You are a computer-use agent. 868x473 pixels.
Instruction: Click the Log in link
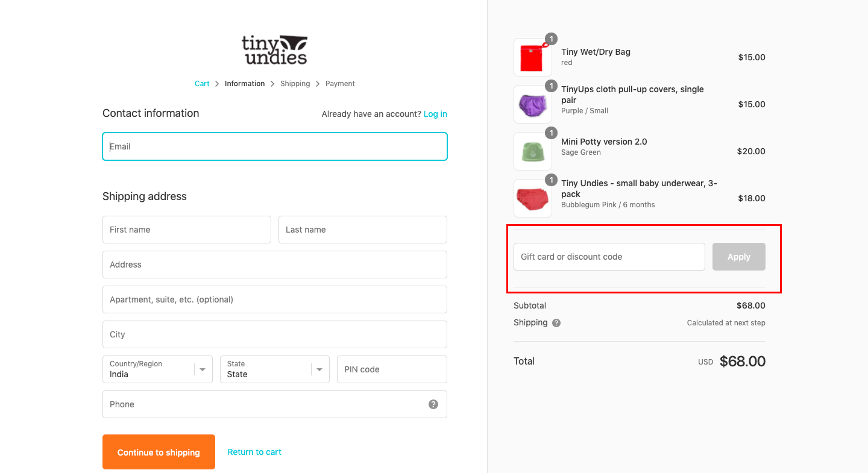click(x=435, y=114)
